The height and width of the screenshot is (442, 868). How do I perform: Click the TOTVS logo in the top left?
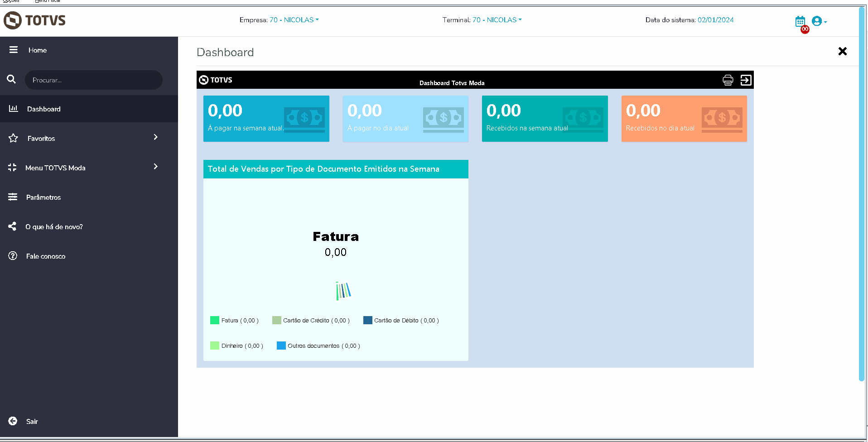[35, 20]
